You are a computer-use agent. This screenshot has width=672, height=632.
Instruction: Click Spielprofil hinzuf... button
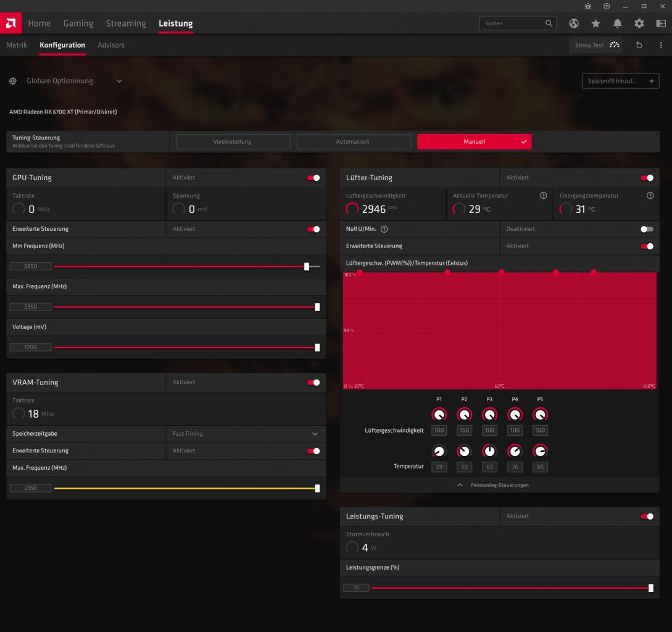tap(620, 81)
